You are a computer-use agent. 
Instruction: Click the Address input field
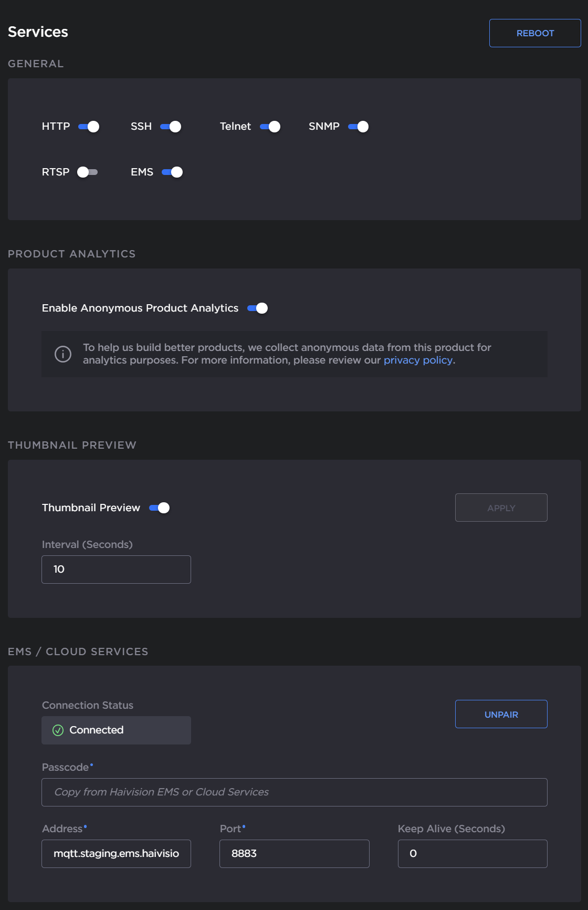click(116, 854)
